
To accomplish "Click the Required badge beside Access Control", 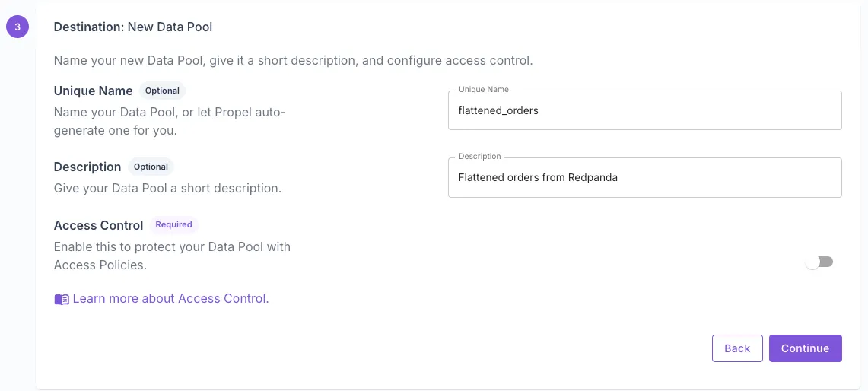I will (x=173, y=225).
